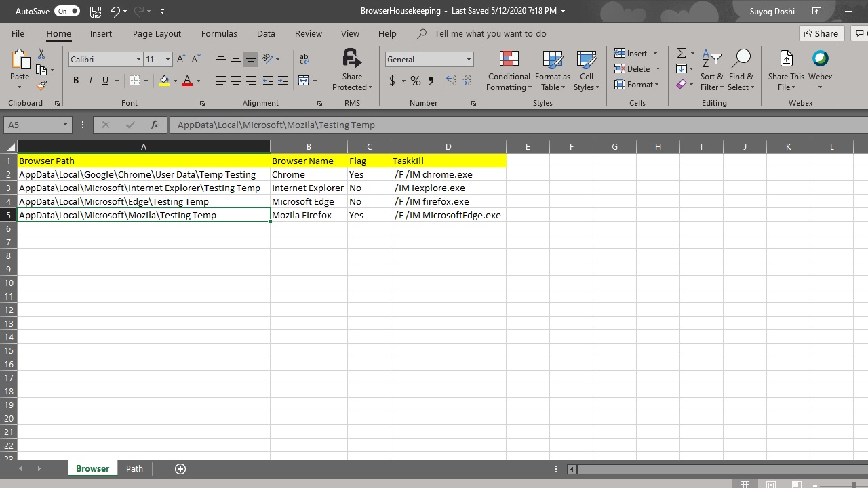Viewport: 868px width, 488px height.
Task: Open the Formulas ribbon tab
Action: pos(219,33)
